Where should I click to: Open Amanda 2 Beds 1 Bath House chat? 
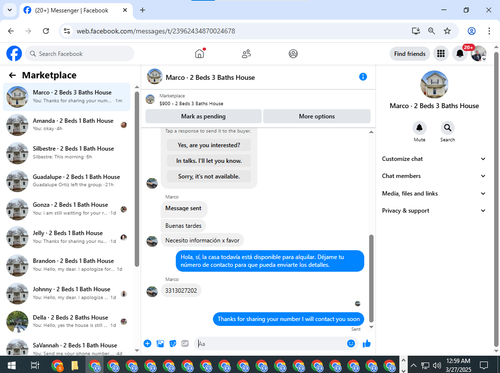click(x=67, y=125)
